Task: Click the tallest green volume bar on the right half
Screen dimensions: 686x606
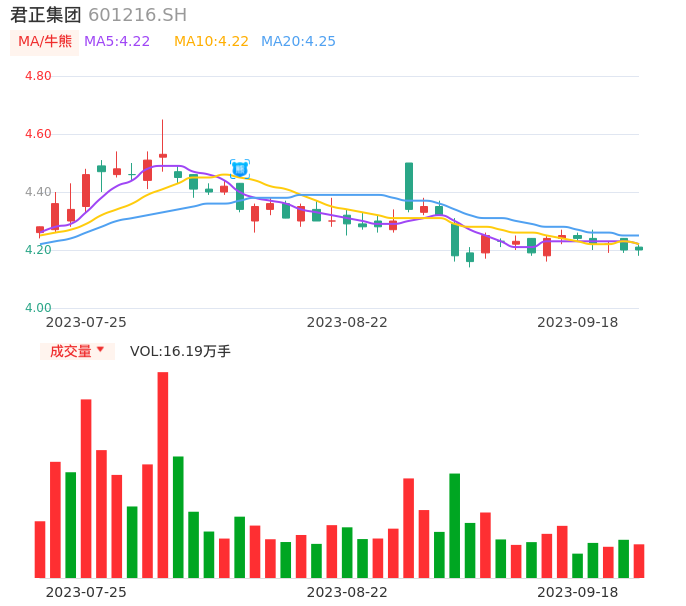Action: point(455,525)
